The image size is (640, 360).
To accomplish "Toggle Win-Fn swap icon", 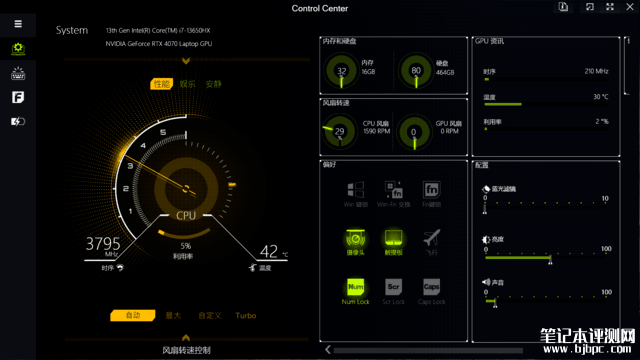I will [393, 190].
